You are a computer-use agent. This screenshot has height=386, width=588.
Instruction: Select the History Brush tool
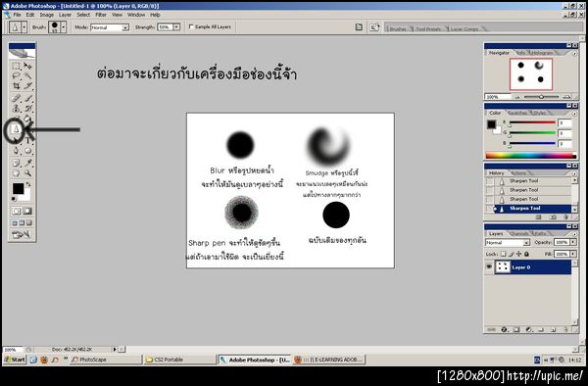(27, 109)
